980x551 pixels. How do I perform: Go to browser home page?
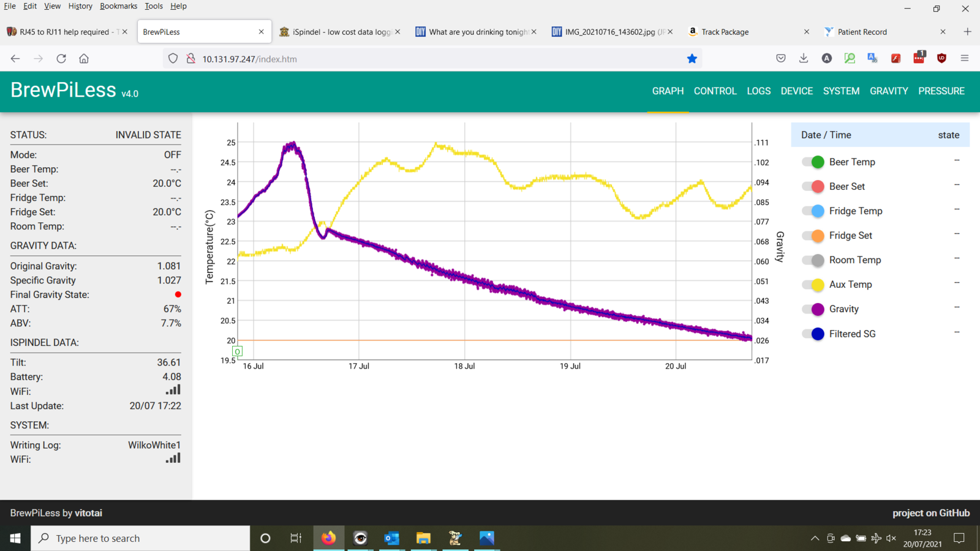(x=84, y=59)
